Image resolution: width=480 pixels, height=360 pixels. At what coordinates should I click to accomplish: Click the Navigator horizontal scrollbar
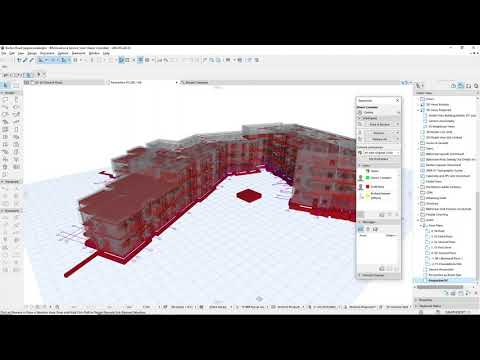440,287
